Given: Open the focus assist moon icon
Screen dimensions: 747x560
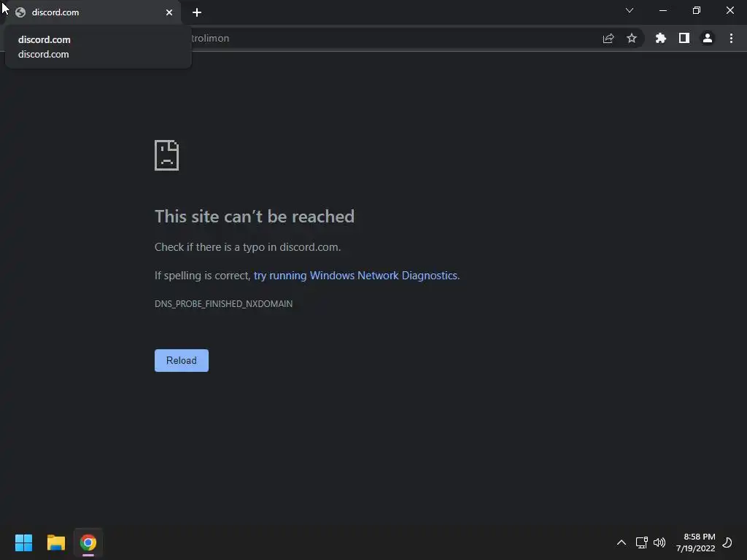Looking at the screenshot, I should pos(727,542).
